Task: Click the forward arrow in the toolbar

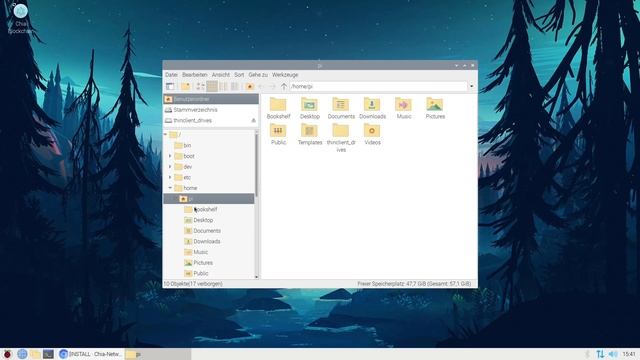Action: pyautogui.click(x=272, y=86)
